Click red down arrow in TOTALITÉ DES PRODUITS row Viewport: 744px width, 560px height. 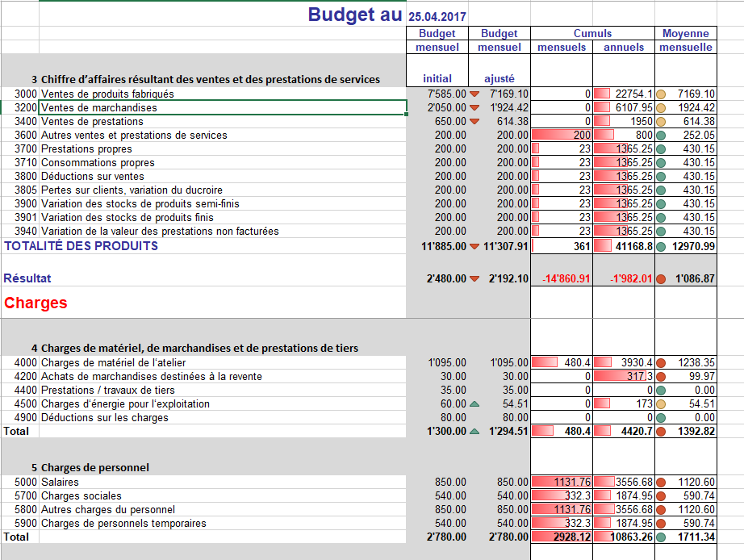[474, 247]
